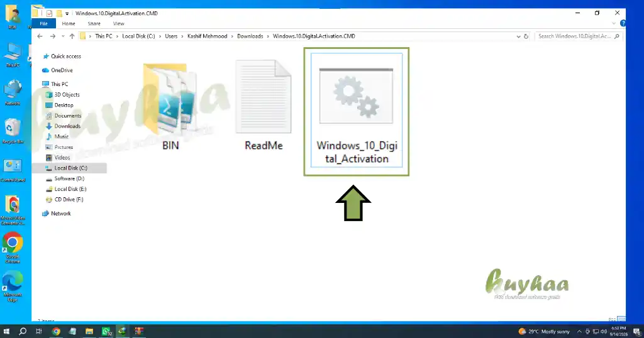Expand the ribbon with the chevron
Image resolution: width=644 pixels, height=338 pixels.
[614, 23]
